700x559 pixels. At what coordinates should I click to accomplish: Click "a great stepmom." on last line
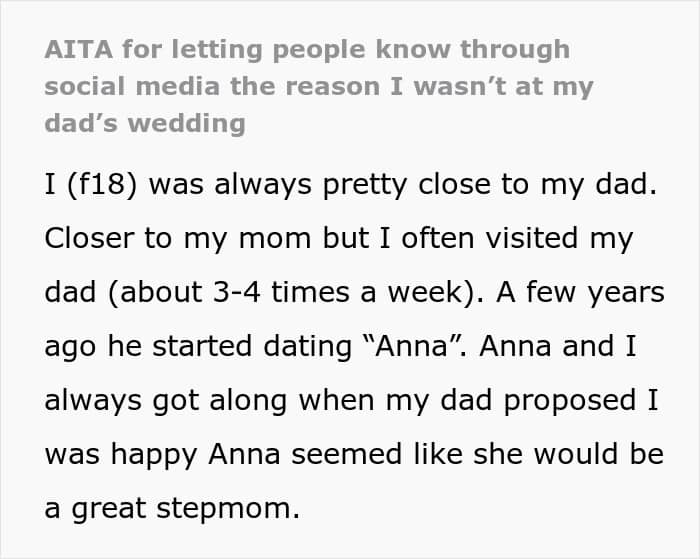(172, 507)
